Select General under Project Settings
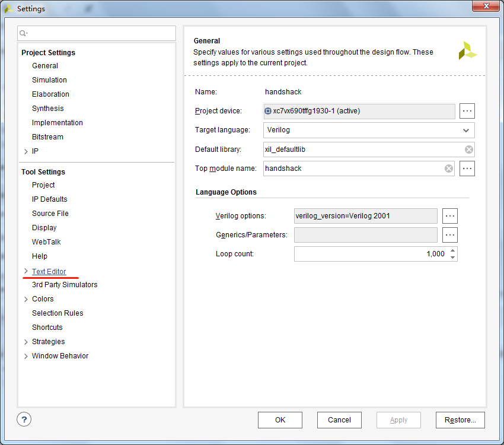This screenshot has width=504, height=445. (45, 66)
